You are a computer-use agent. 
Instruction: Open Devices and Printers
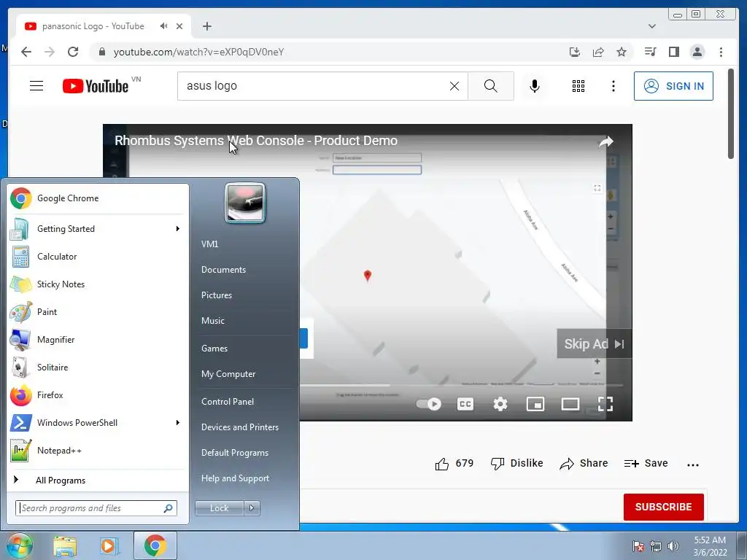click(x=239, y=427)
